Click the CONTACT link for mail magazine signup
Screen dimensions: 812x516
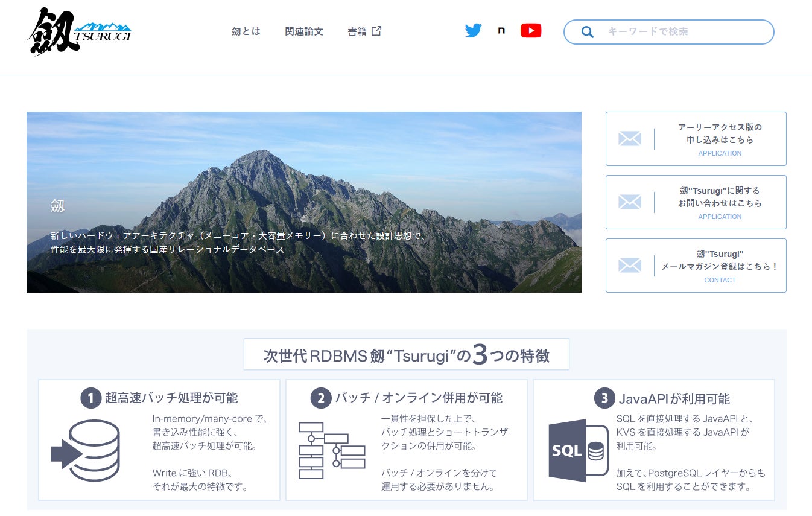(x=720, y=280)
